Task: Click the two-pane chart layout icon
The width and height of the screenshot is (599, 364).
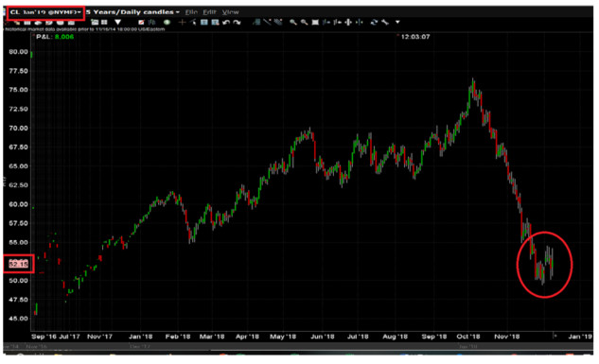Action: [x=95, y=22]
